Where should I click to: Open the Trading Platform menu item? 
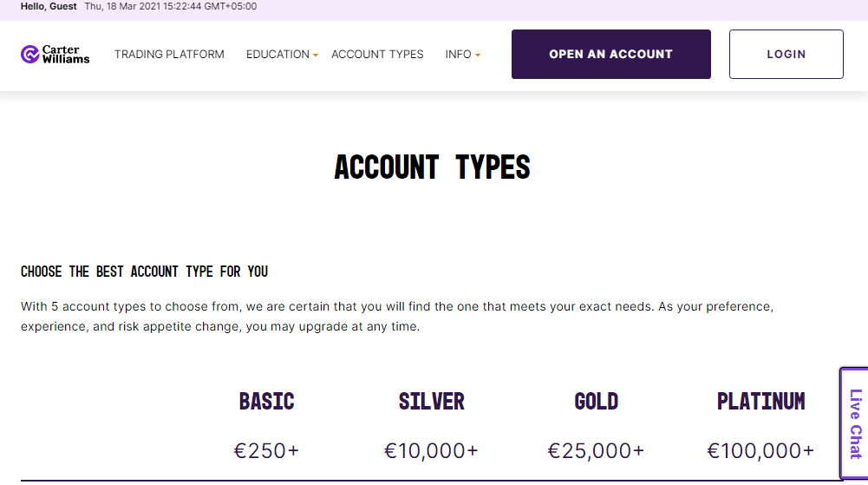click(169, 55)
